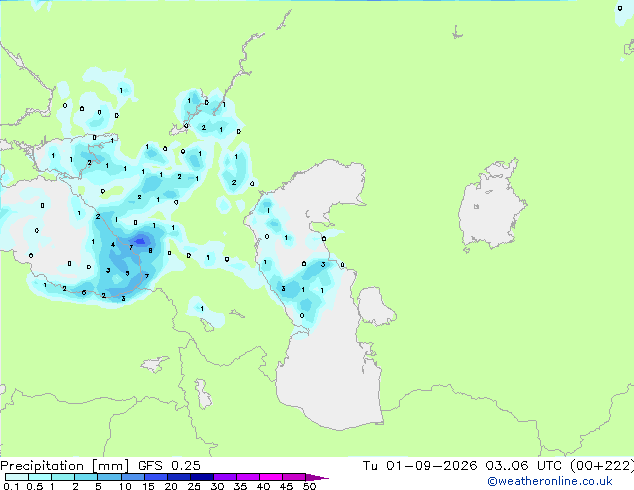The height and width of the screenshot is (490, 634).
Task: Click the legend value '50' label
Action: (x=309, y=486)
